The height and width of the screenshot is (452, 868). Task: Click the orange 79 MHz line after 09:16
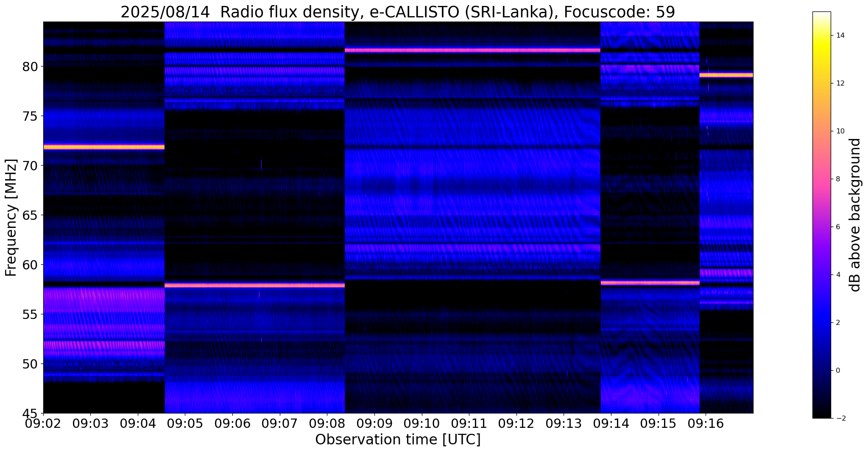pyautogui.click(x=726, y=75)
